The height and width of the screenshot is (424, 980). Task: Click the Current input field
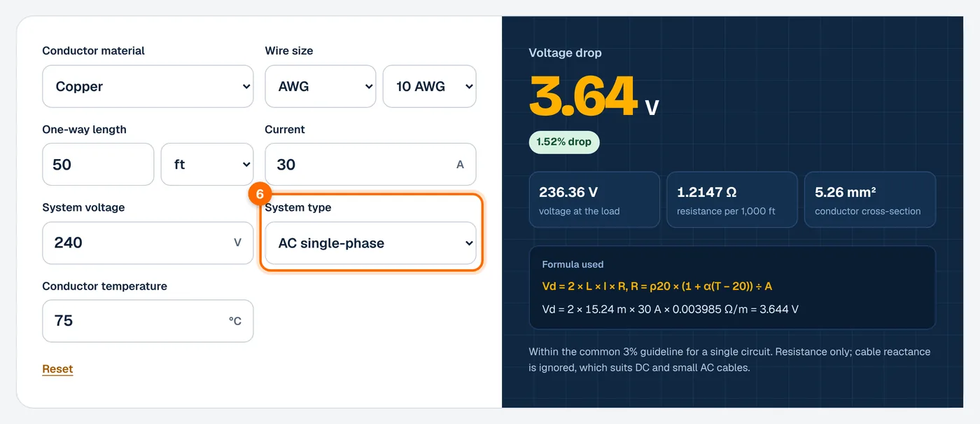[371, 165]
